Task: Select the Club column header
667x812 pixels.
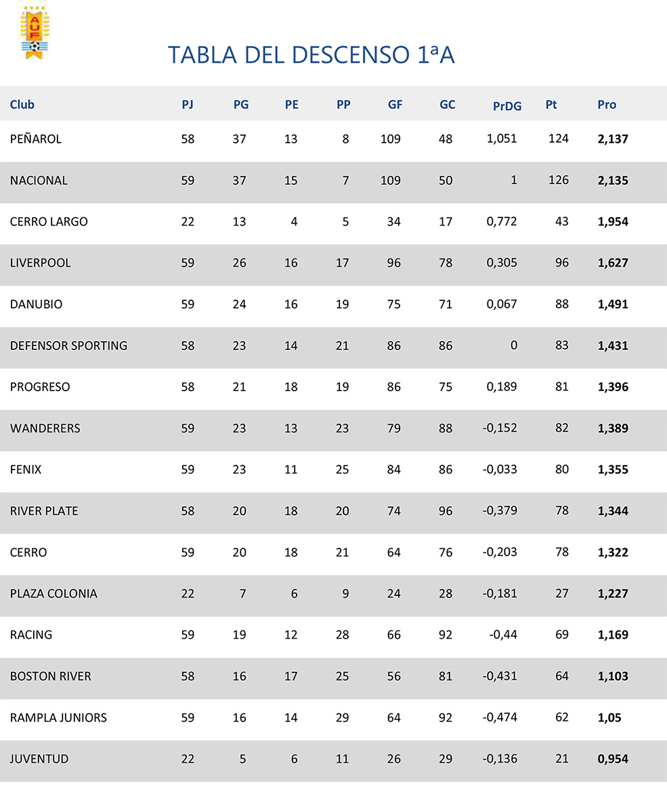Action: point(22,104)
